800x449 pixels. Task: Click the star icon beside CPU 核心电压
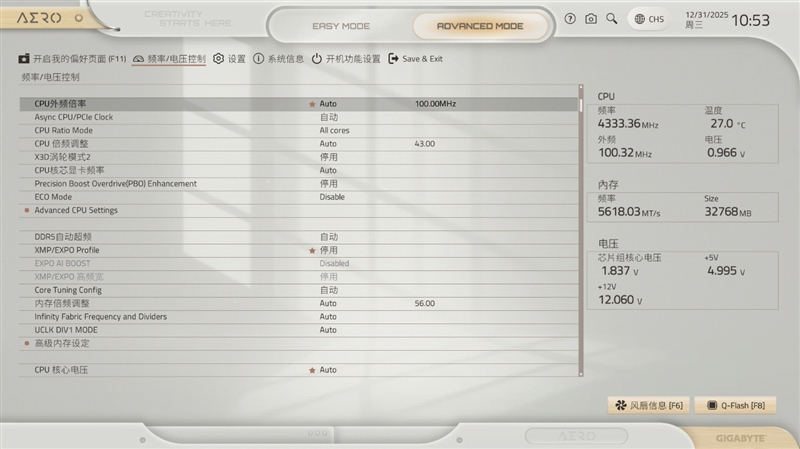312,370
